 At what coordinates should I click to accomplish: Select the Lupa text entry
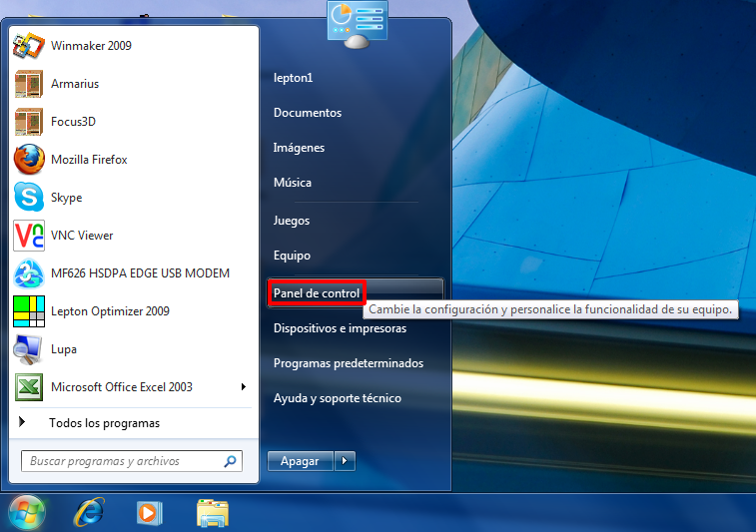tap(64, 349)
